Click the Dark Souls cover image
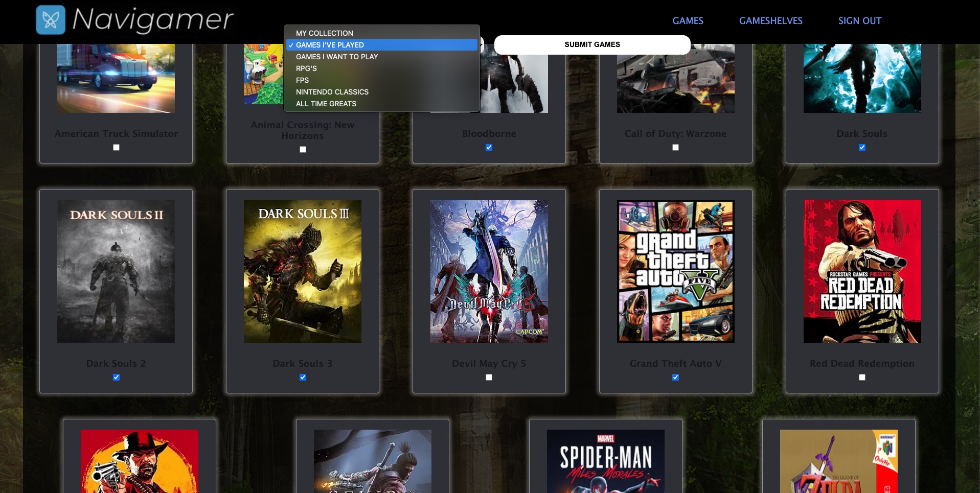 (862, 78)
